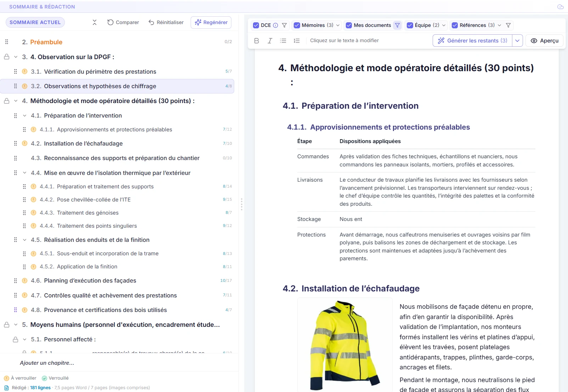Viewport: 568px width, 392px height.
Task: Click the filter icon beside Mes documents
Action: tap(397, 25)
